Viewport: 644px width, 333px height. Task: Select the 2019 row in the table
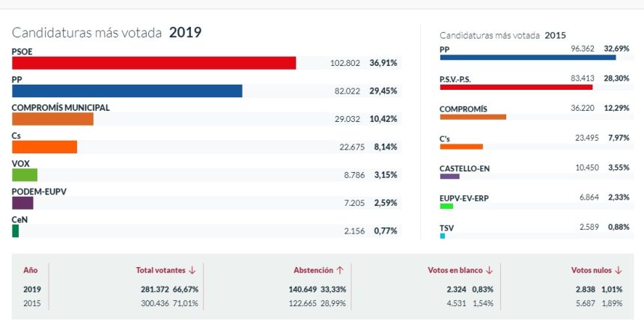click(x=323, y=290)
